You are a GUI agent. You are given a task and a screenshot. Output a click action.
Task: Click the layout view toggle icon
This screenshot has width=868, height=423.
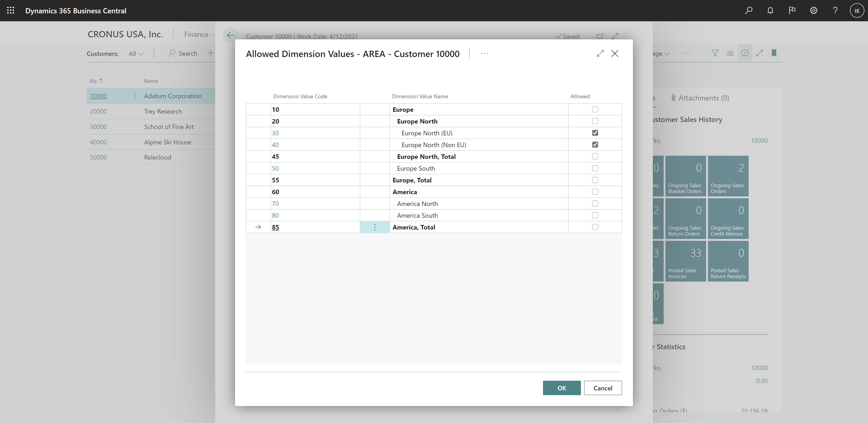(x=730, y=53)
